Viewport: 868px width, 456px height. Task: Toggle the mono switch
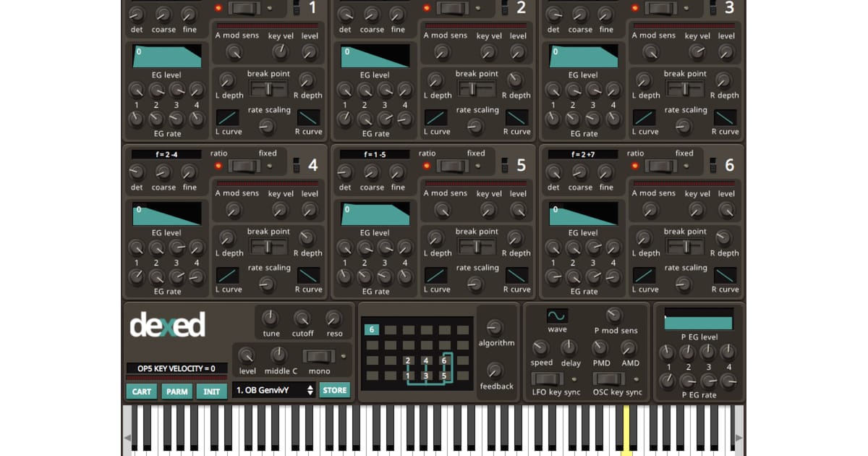[x=319, y=356]
